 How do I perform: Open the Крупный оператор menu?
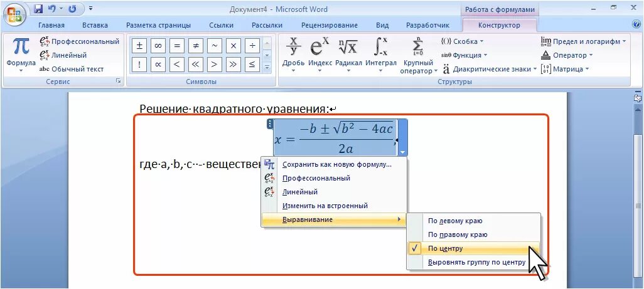[418, 55]
